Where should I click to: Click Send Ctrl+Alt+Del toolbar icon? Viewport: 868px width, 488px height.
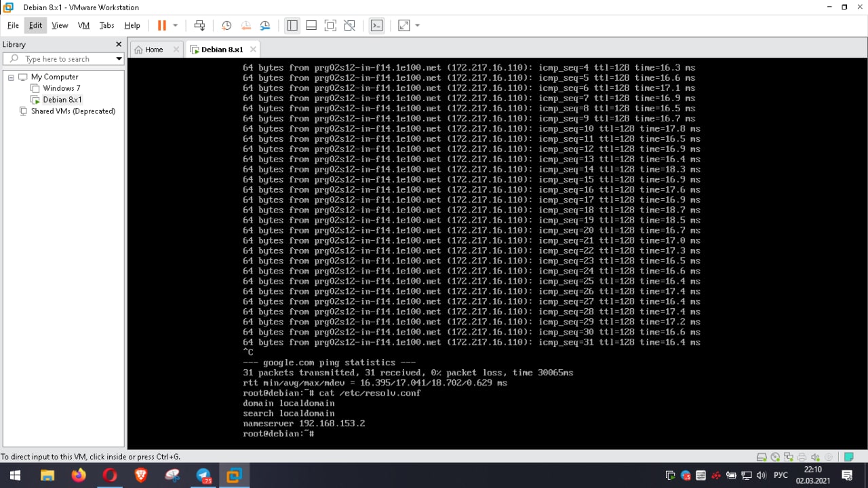pyautogui.click(x=199, y=25)
